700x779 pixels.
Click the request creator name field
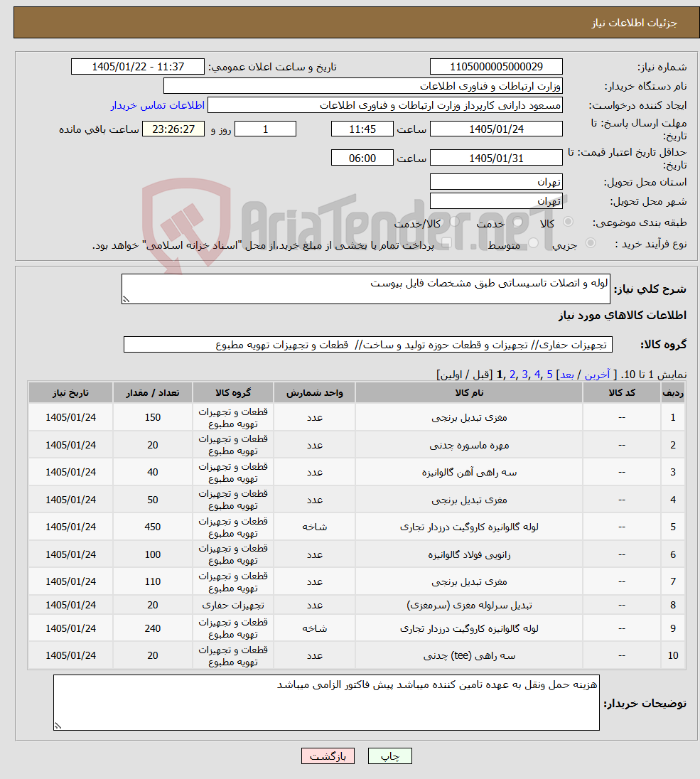tap(385, 105)
